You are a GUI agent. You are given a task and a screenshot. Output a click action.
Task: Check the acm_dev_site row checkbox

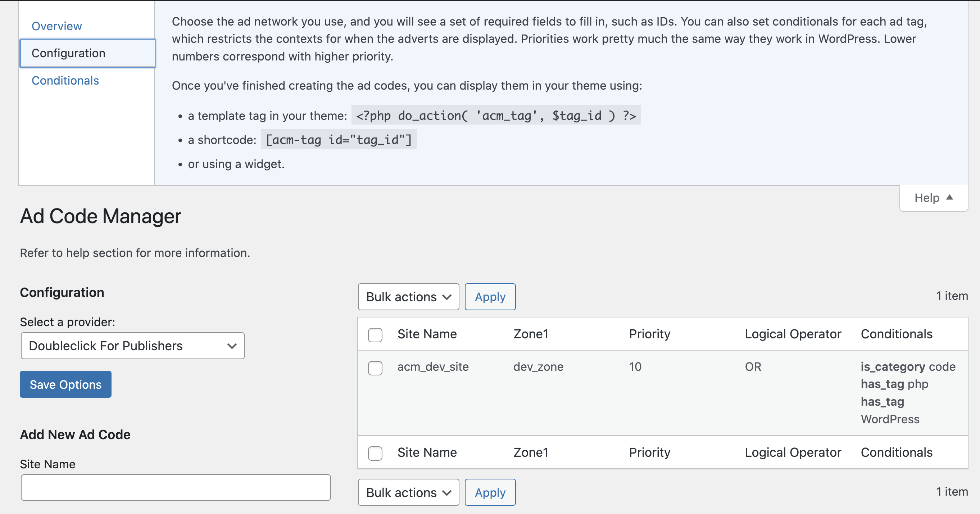(375, 368)
